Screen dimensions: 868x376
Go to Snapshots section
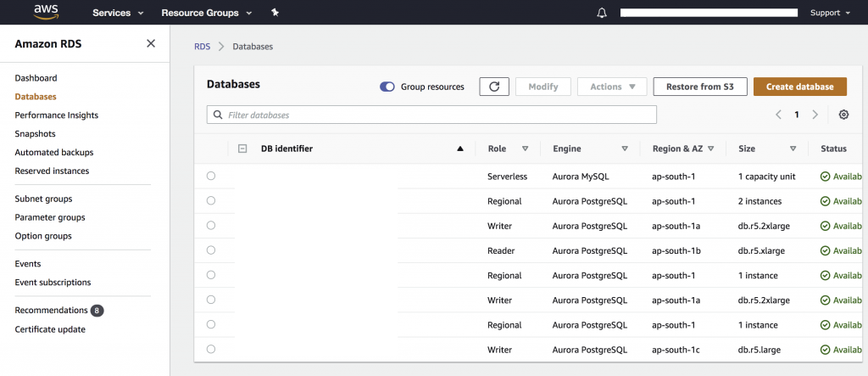[35, 133]
